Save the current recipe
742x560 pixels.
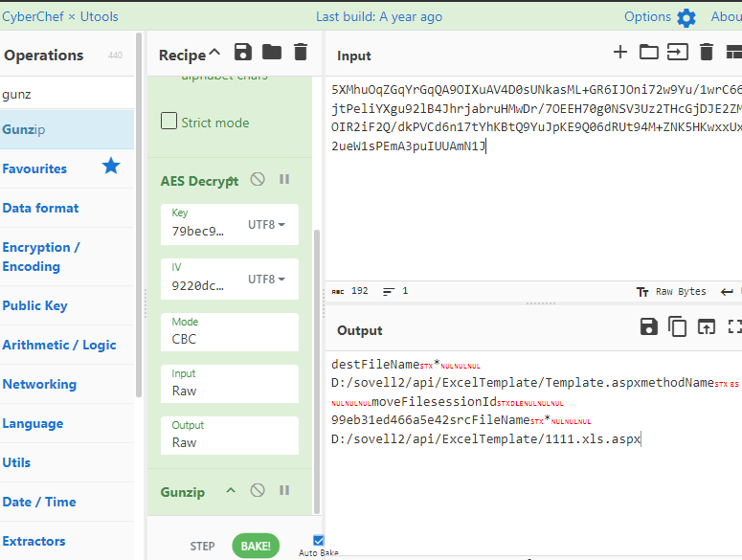click(243, 53)
